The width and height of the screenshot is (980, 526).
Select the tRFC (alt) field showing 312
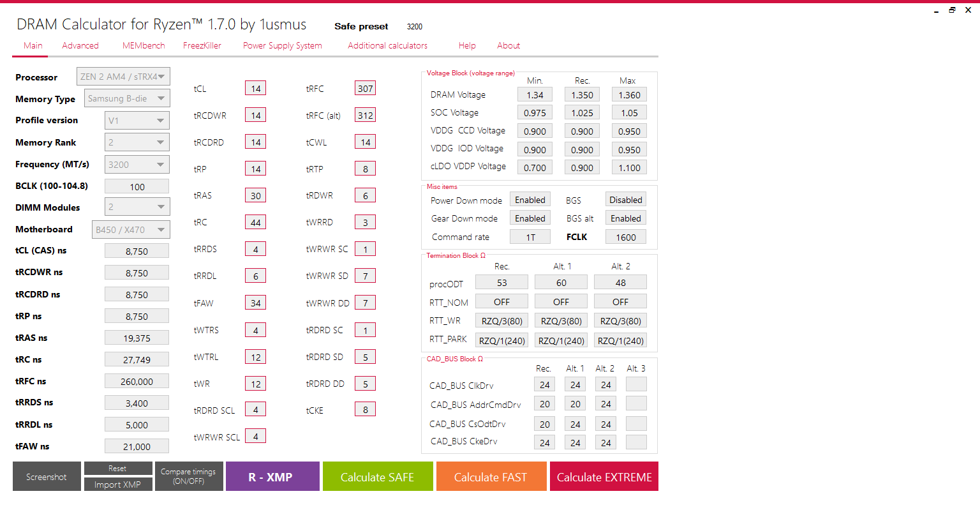tap(365, 115)
